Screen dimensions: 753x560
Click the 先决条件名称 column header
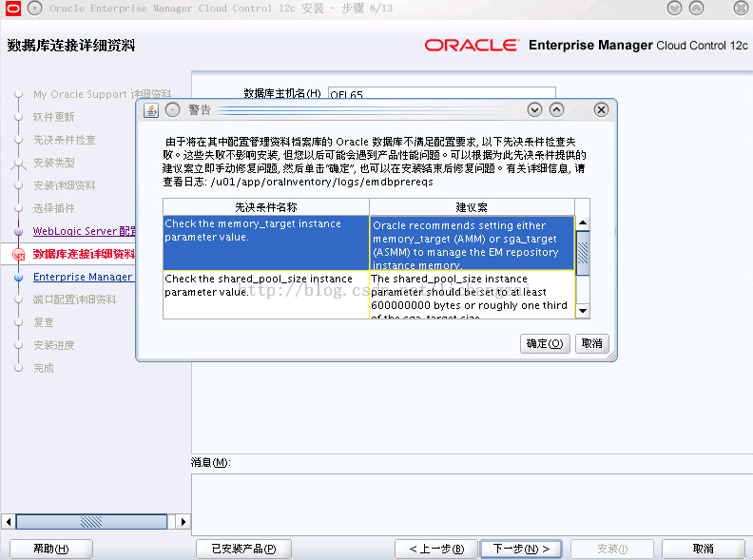coord(266,207)
